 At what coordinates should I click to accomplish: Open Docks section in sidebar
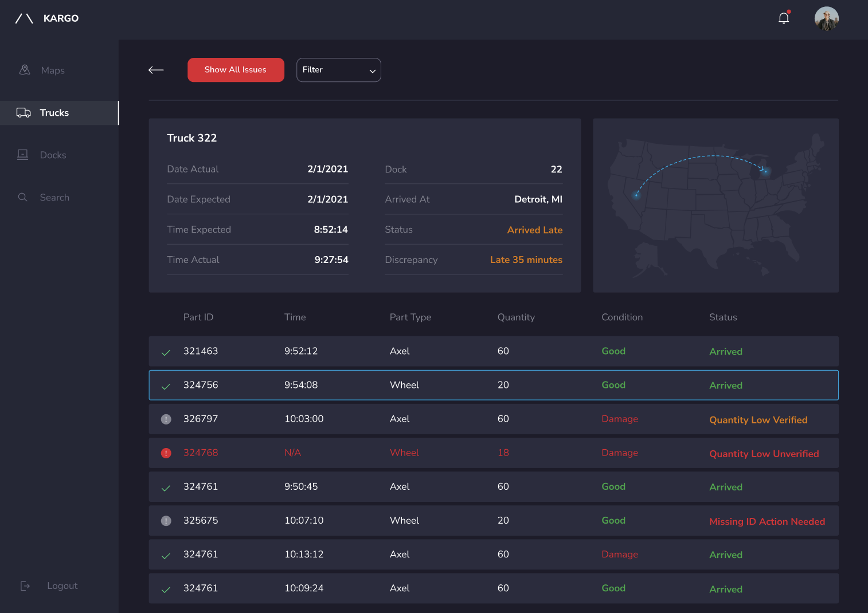53,155
